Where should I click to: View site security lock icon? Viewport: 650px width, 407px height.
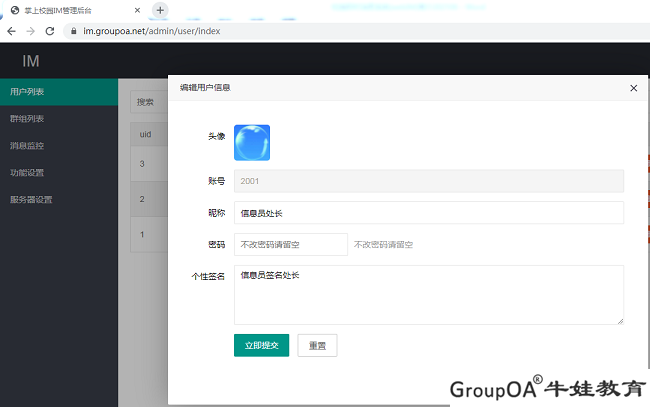point(74,31)
